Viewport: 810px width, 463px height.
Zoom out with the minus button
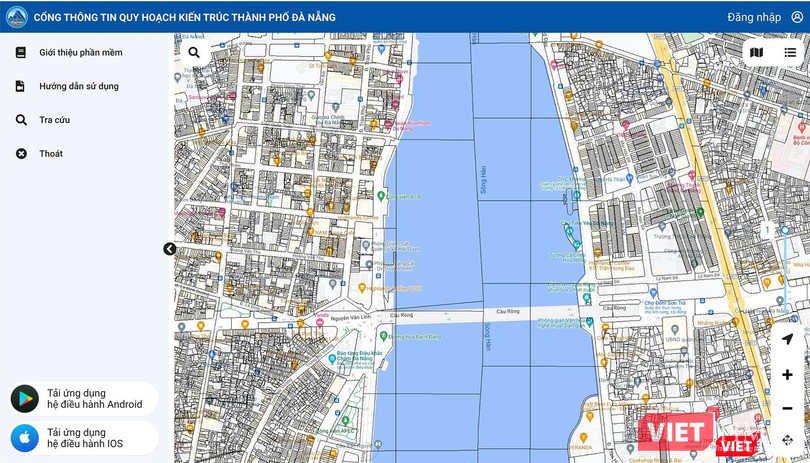(787, 408)
